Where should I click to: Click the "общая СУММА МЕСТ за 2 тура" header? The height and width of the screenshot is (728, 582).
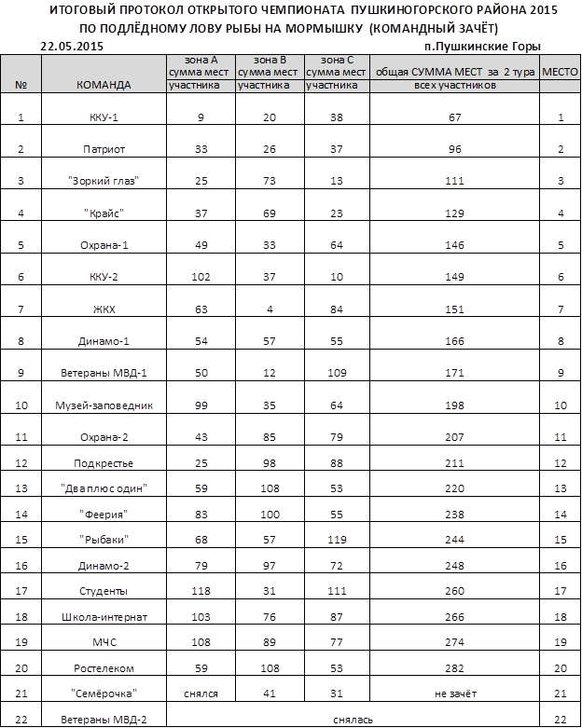[455, 67]
